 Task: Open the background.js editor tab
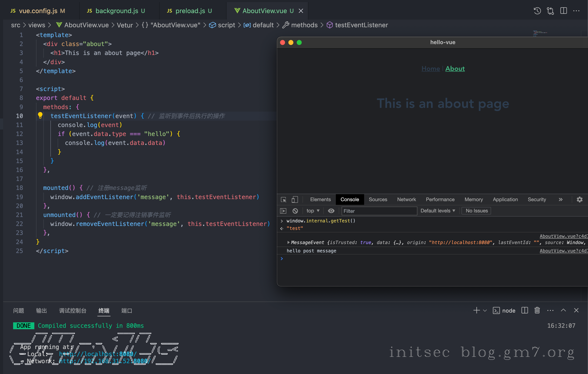tap(117, 11)
